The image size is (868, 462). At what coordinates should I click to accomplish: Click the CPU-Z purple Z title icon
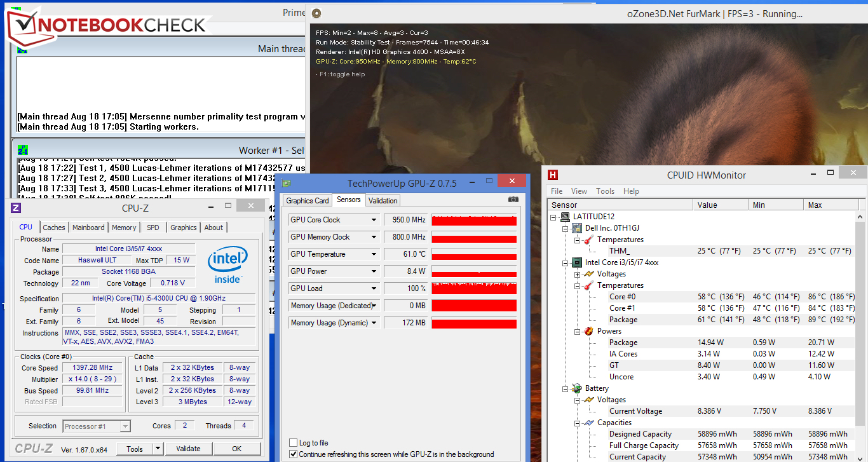point(16,208)
